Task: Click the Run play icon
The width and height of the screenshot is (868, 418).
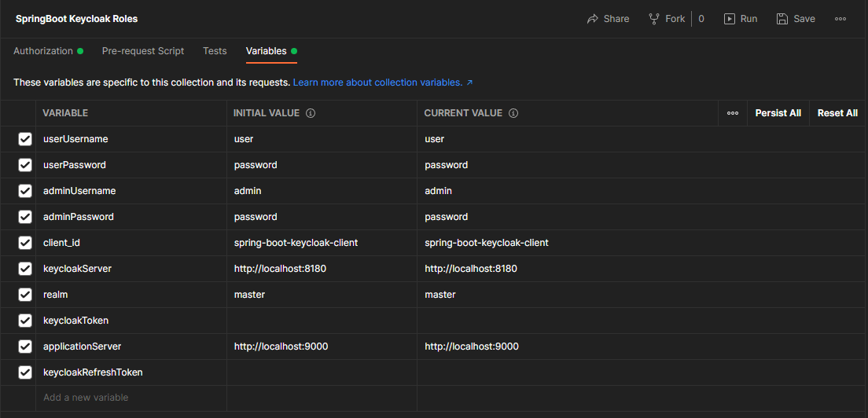Action: point(730,19)
